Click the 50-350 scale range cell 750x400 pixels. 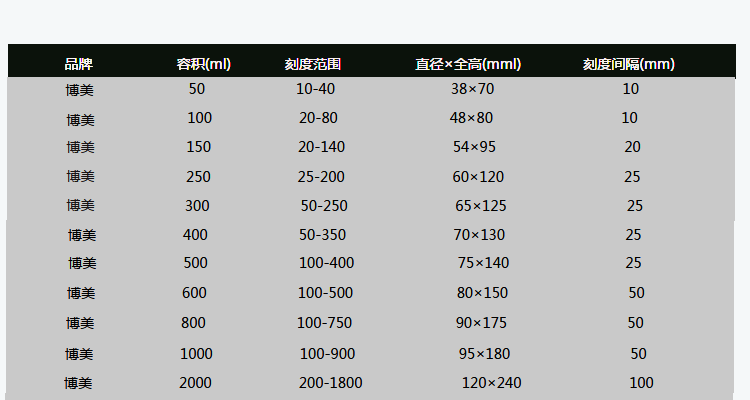(322, 235)
